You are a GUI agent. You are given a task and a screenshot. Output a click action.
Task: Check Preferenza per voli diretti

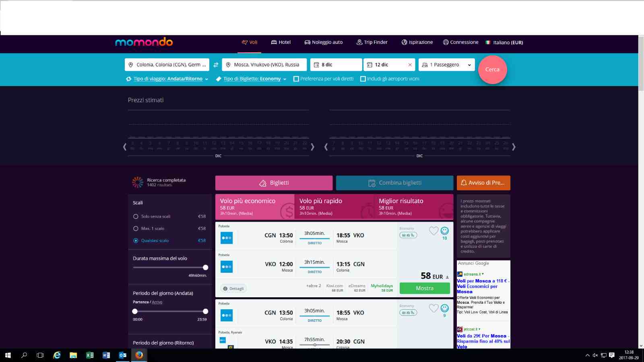click(296, 79)
